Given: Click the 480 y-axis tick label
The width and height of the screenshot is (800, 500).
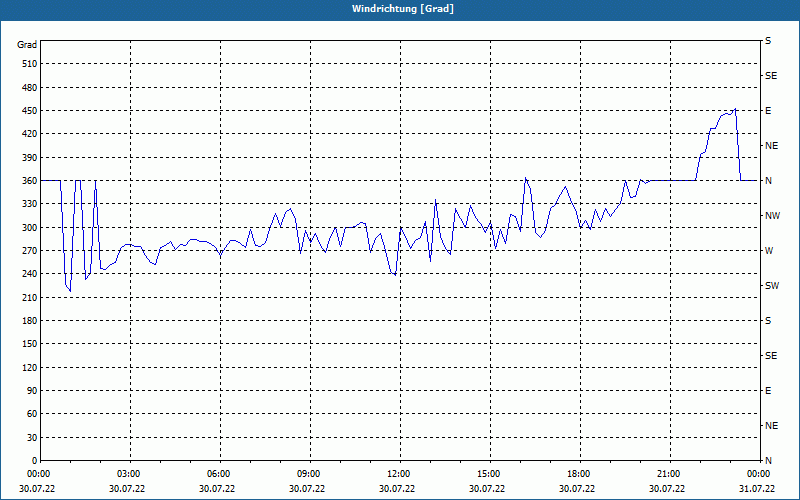Looking at the screenshot, I should [30, 87].
